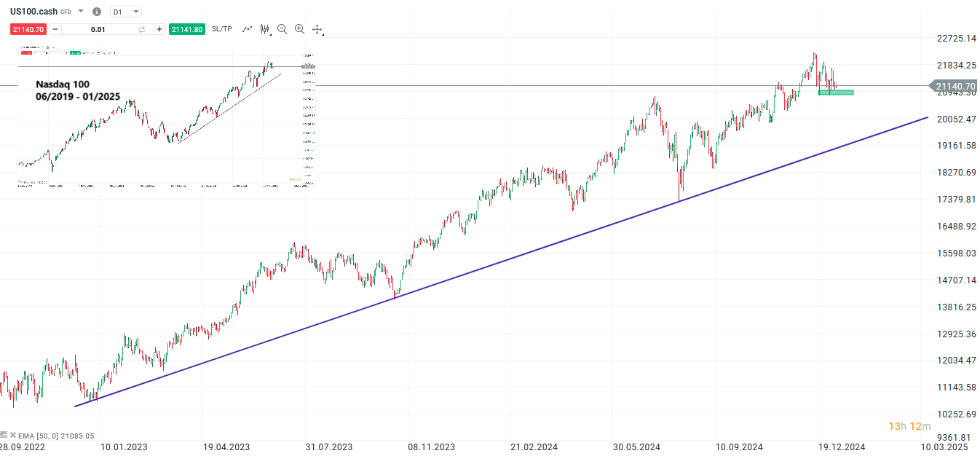Click the red sell price 21140.70 button
The width and height of the screenshot is (980, 456).
(x=28, y=29)
